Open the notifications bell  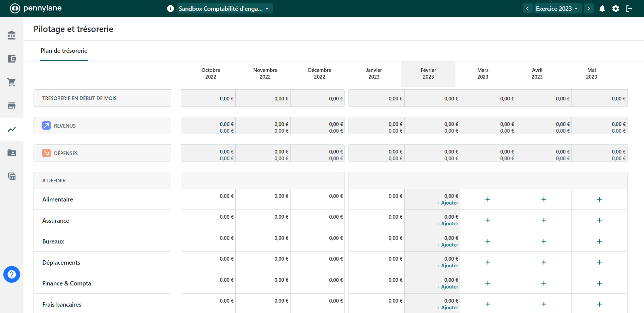(602, 9)
